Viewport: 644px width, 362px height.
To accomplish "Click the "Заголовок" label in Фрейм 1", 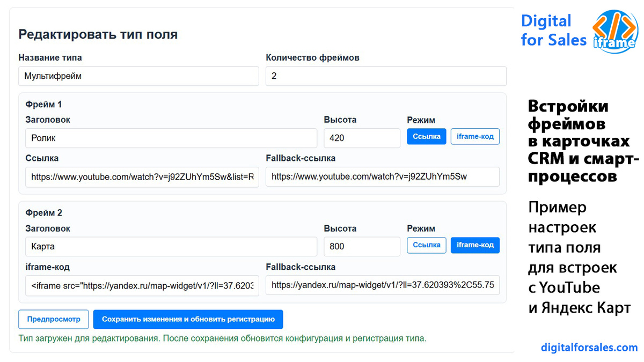I will 48,120.
